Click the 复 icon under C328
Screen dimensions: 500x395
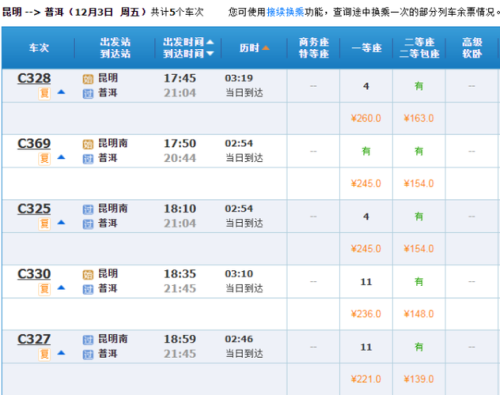[x=44, y=93]
